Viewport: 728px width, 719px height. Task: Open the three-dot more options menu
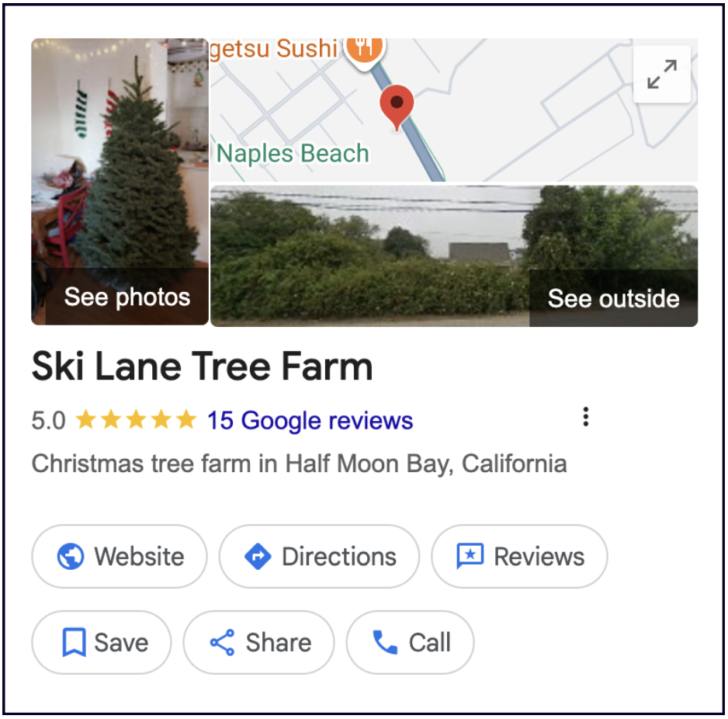point(586,418)
